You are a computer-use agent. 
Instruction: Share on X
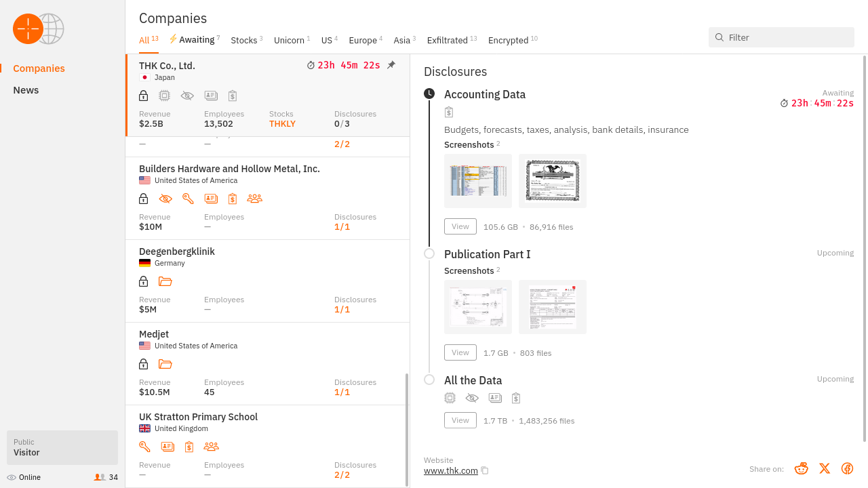coord(825,468)
